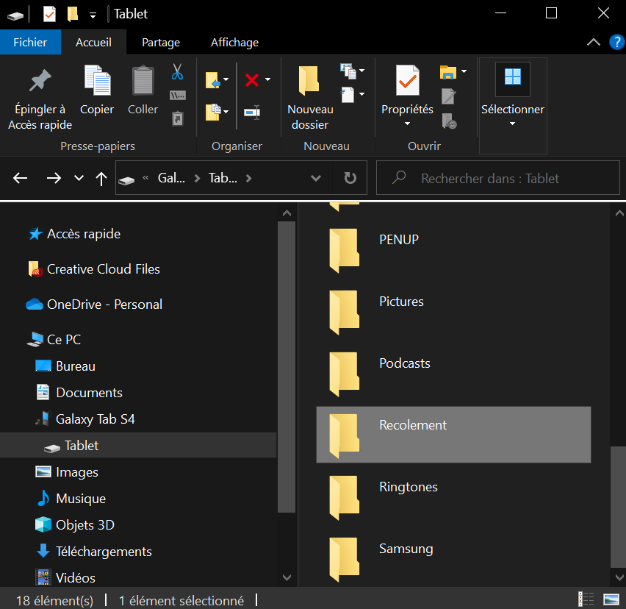Viewport: 626px width, 609px height.
Task: Select OneDrive - Personal in the sidebar
Action: tap(104, 304)
